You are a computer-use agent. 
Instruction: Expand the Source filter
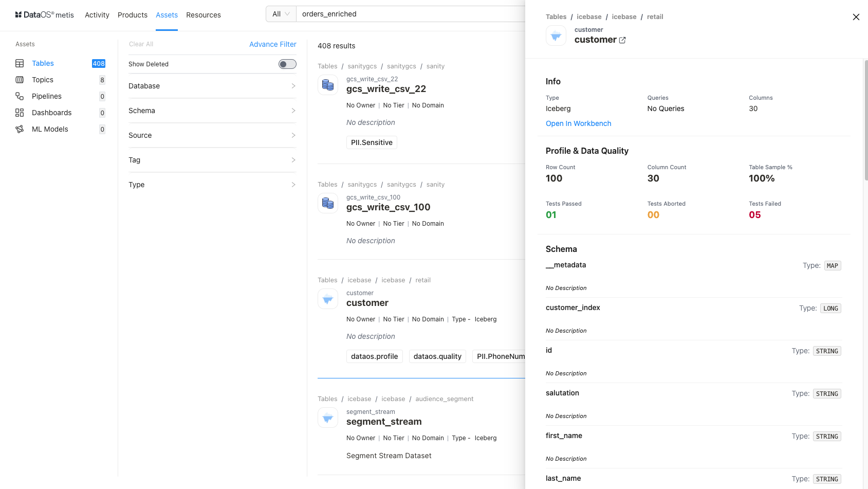[212, 135]
